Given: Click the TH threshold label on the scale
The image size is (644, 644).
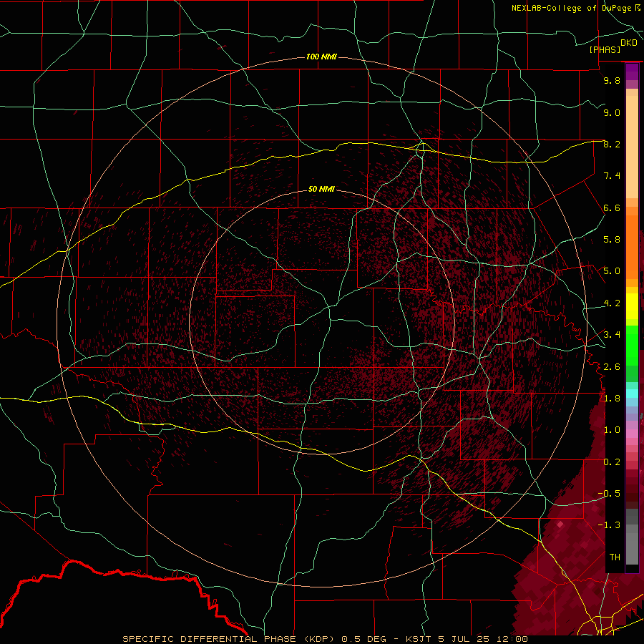Looking at the screenshot, I should click(615, 557).
